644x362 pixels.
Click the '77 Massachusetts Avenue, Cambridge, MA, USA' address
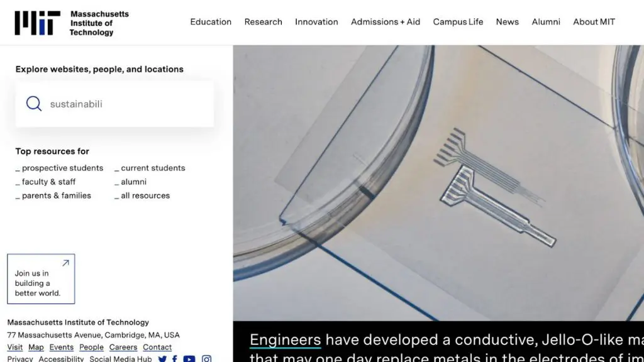(x=93, y=335)
